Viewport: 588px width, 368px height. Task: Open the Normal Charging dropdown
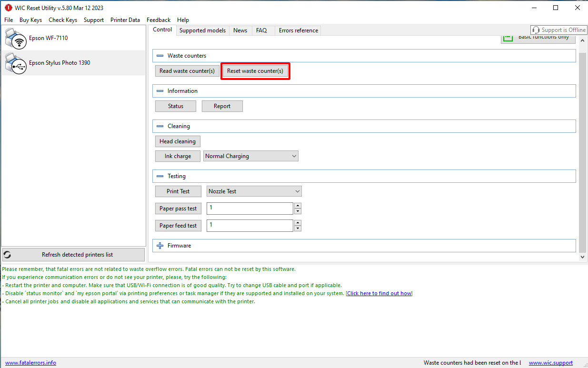251,156
